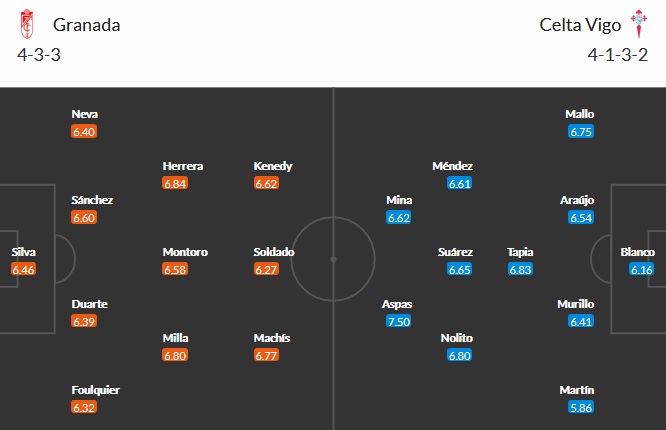Select Martín's 5.86 rating badge
This screenshot has height=430, width=666.
pyautogui.click(x=581, y=407)
